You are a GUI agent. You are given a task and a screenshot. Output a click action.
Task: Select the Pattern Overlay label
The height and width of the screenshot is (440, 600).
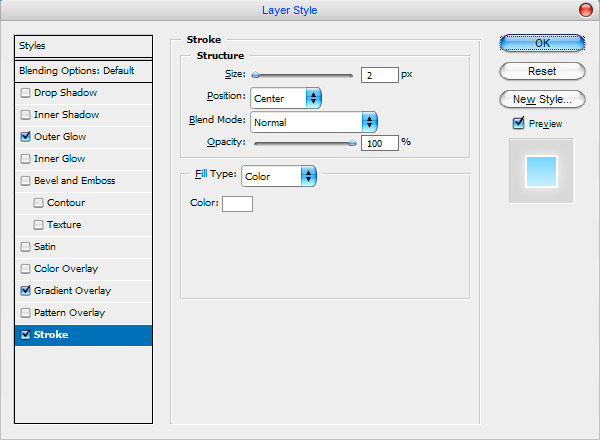point(69,313)
